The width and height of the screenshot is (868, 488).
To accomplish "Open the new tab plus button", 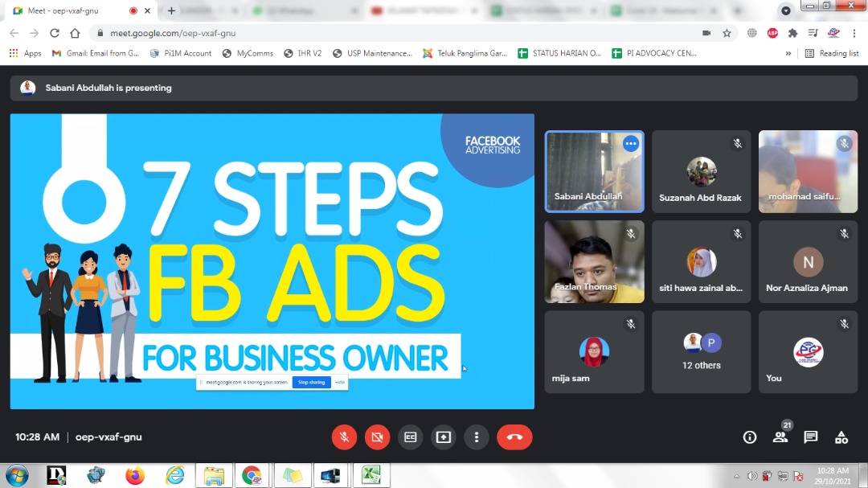I will 172,10.
